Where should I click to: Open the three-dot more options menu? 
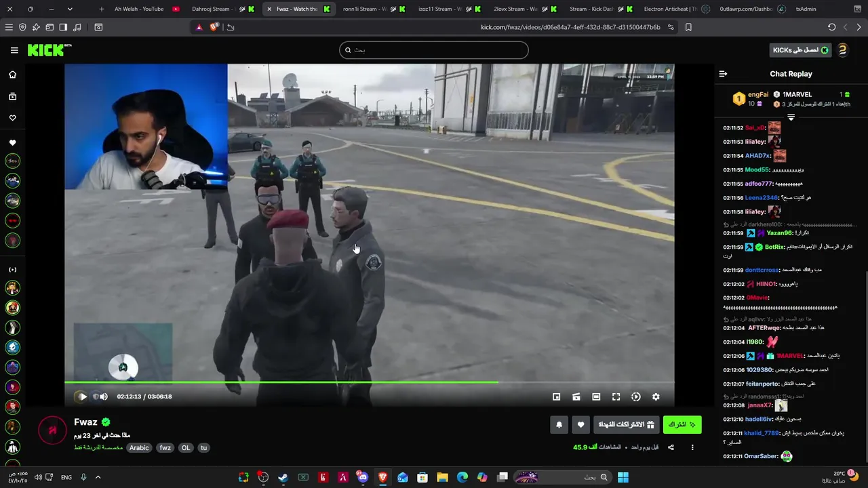coord(692,447)
